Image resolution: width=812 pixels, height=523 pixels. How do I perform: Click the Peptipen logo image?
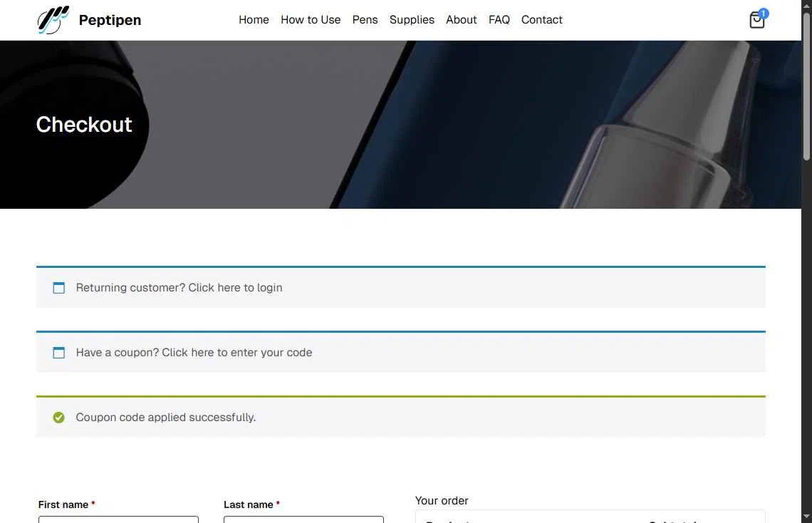(x=53, y=20)
